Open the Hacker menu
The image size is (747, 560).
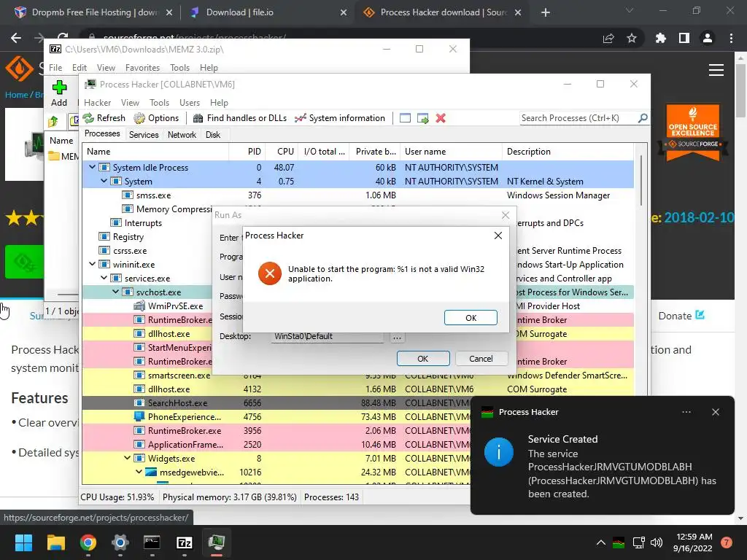[x=97, y=103]
